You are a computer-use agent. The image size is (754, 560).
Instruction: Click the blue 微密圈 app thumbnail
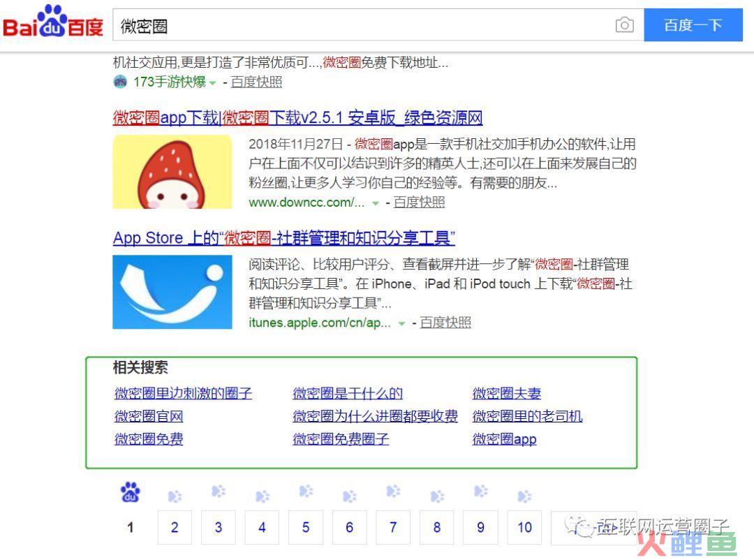coord(172,292)
